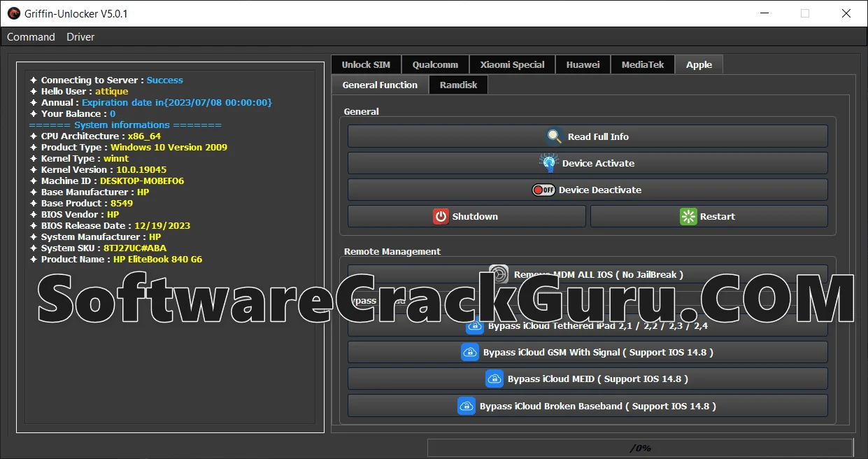
Task: Click the gear icon on Remove MDM button
Action: pyautogui.click(x=499, y=274)
